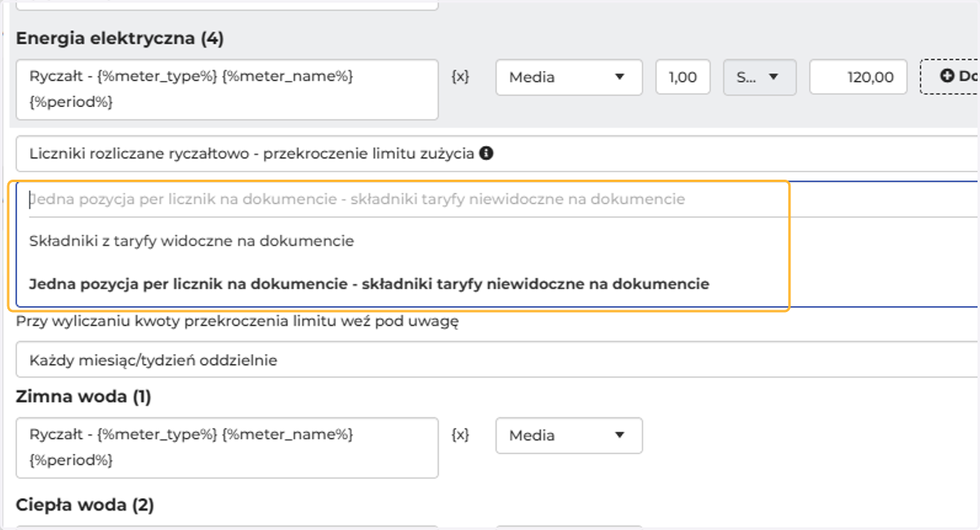Click the Zimna woda description template field
The height and width of the screenshot is (530, 980).
point(227,448)
